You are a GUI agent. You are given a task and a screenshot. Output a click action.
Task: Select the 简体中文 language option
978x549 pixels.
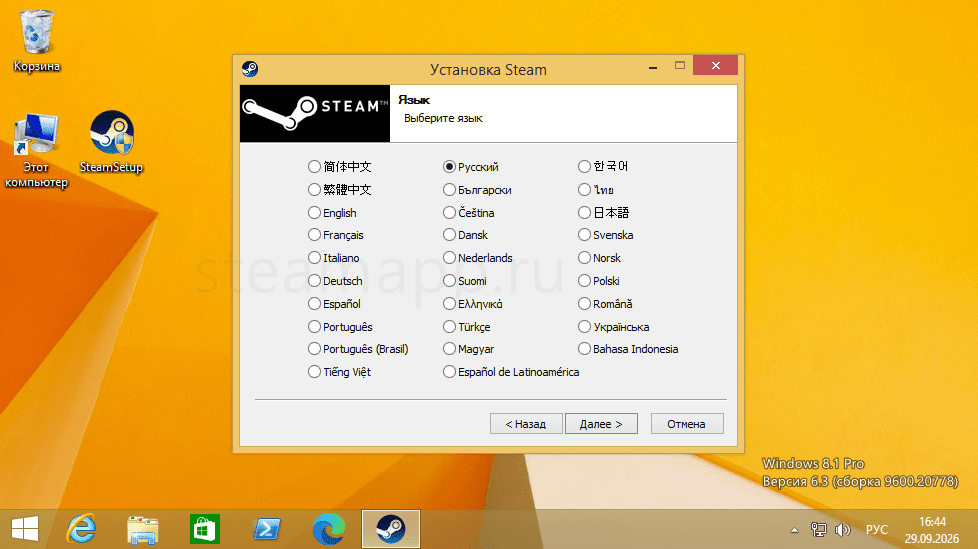click(340, 167)
